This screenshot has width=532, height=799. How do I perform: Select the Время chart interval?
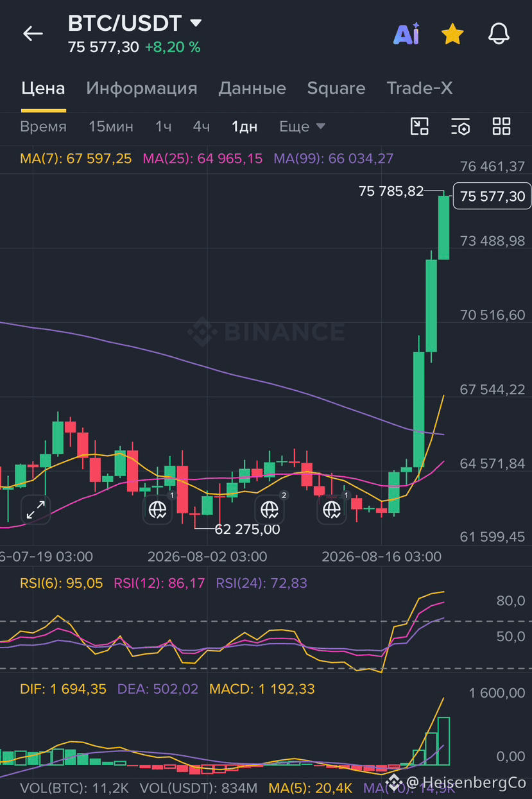coord(43,126)
